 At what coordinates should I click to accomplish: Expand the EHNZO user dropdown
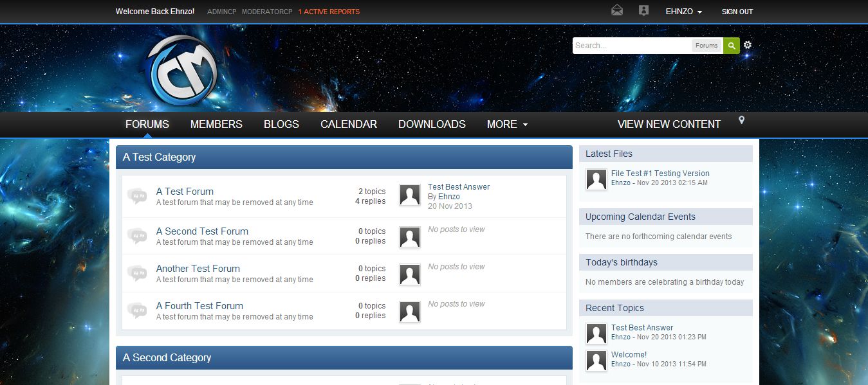683,12
